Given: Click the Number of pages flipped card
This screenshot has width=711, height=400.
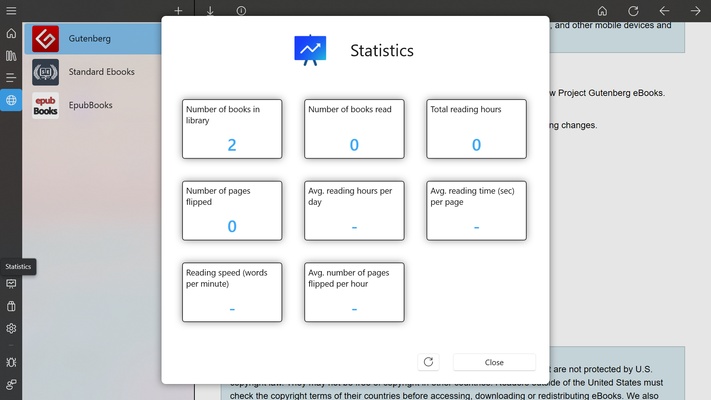Looking at the screenshot, I should coord(232,210).
